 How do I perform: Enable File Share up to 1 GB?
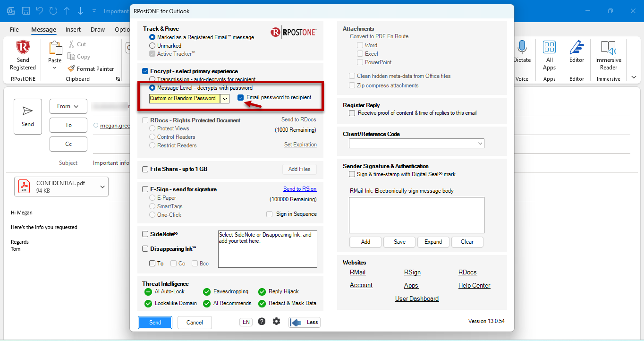pyautogui.click(x=145, y=169)
